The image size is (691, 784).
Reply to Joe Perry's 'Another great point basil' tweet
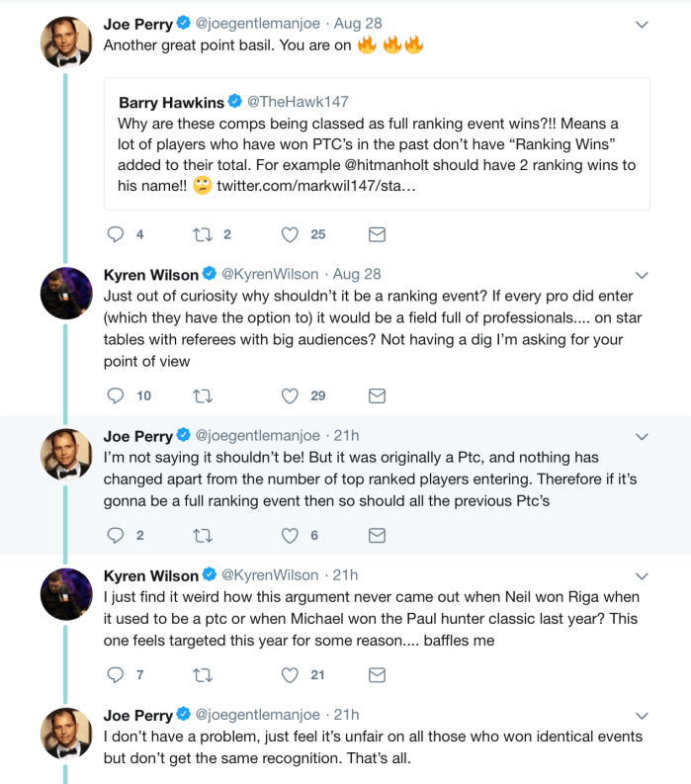[116, 234]
